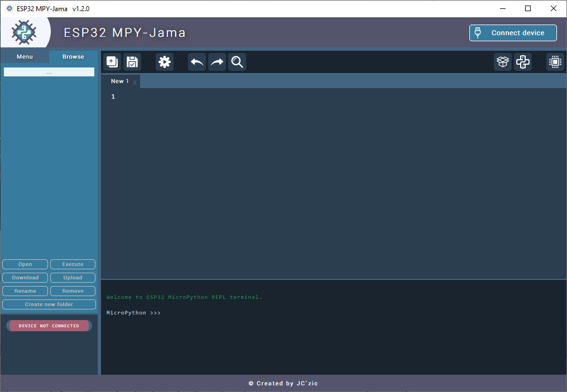This screenshot has width=567, height=392.
Task: Switch to the Browse tab
Action: point(73,57)
